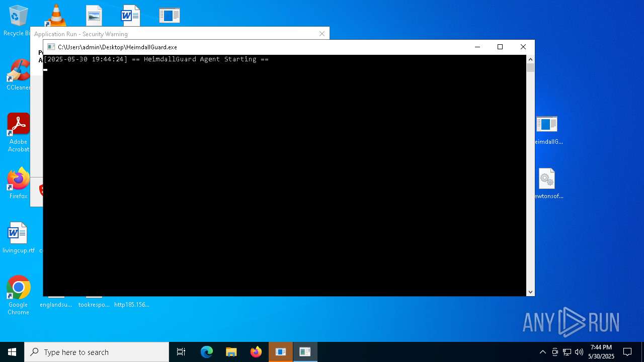Launch the Google Chrome desktop shortcut
Screen dimensions: 644x362
pyautogui.click(x=18, y=295)
